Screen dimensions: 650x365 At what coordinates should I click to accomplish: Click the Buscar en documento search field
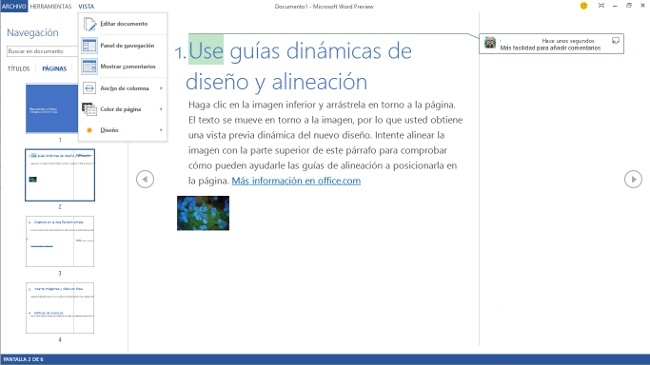42,51
